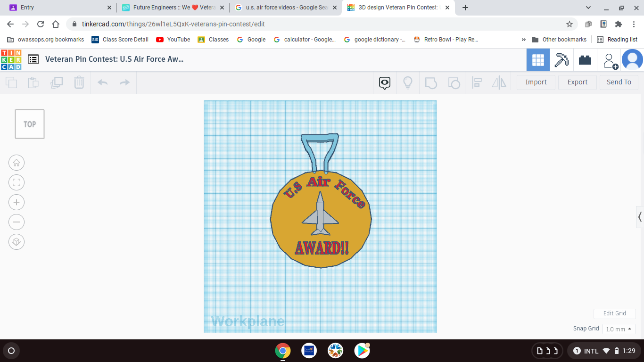Open the user profile avatar
Viewport: 644px width, 362px height.
(x=632, y=60)
